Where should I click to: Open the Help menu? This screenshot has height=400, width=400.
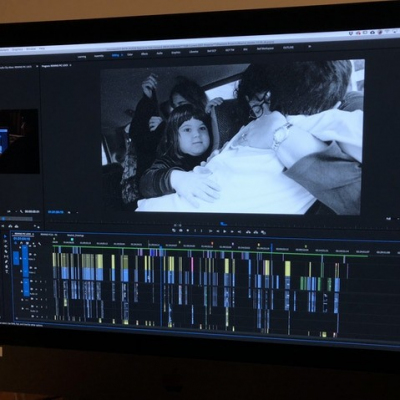pyautogui.click(x=42, y=49)
